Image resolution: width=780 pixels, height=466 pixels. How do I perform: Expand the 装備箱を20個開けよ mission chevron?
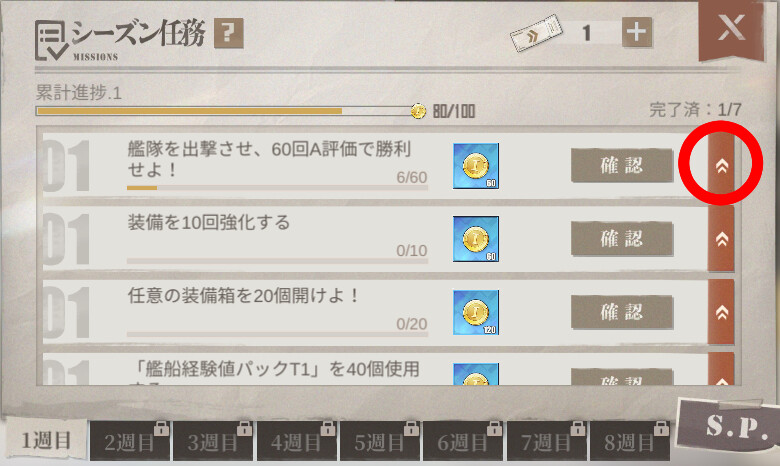(x=721, y=312)
